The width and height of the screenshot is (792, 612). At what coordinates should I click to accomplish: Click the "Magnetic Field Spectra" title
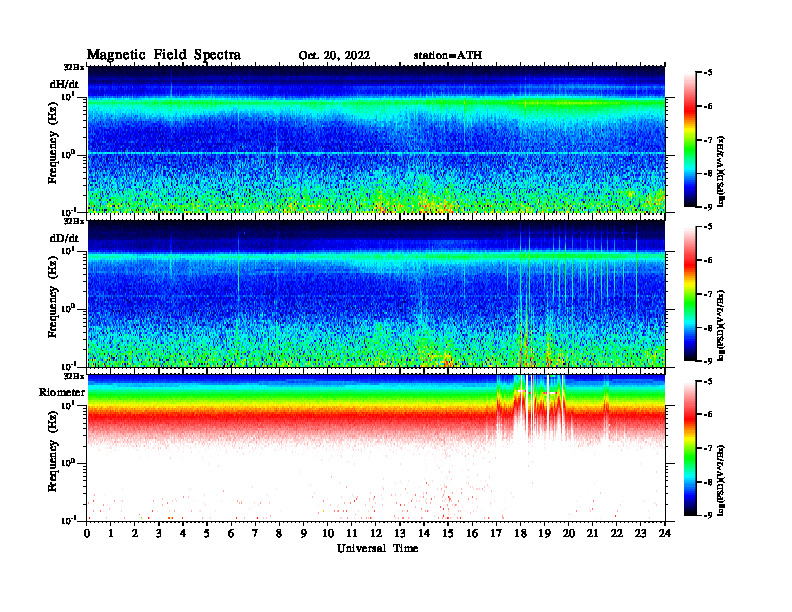[164, 55]
